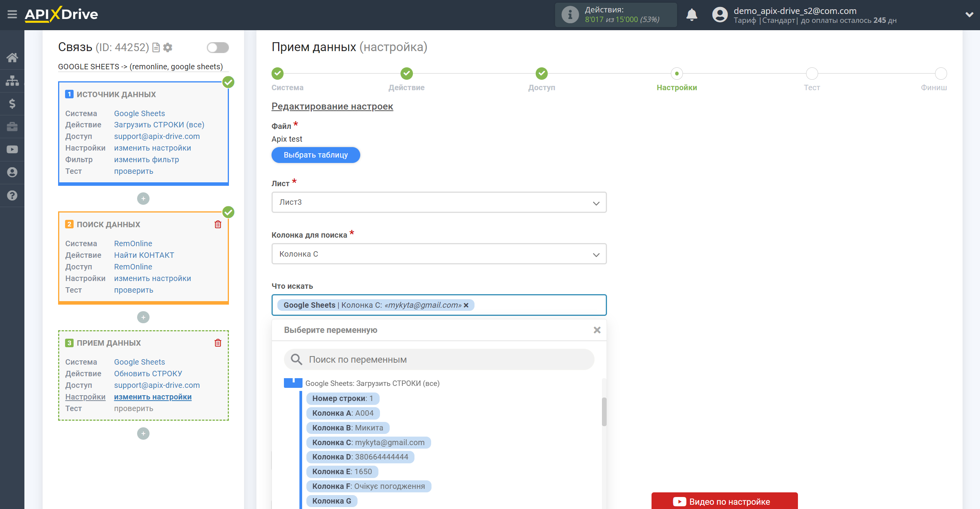Click the user avatar icon
Screen dimensions: 980x509
(x=720, y=15)
